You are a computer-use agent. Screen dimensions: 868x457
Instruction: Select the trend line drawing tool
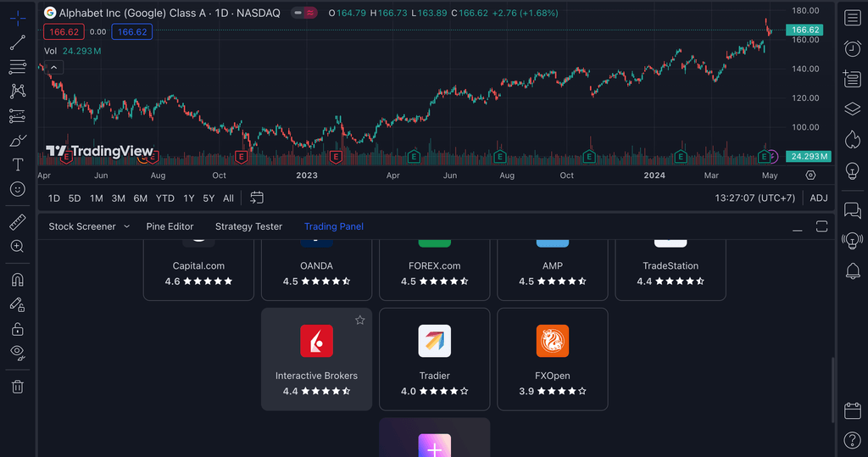pyautogui.click(x=17, y=42)
